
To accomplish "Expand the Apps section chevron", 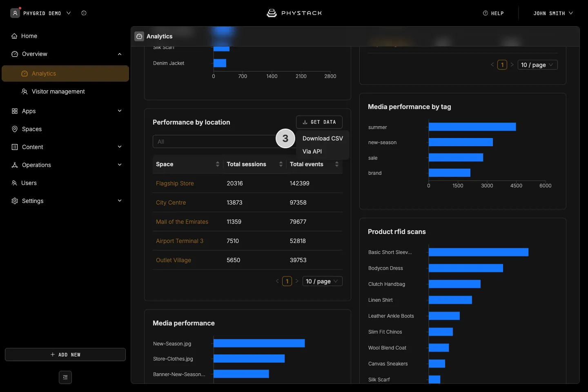I will [120, 111].
